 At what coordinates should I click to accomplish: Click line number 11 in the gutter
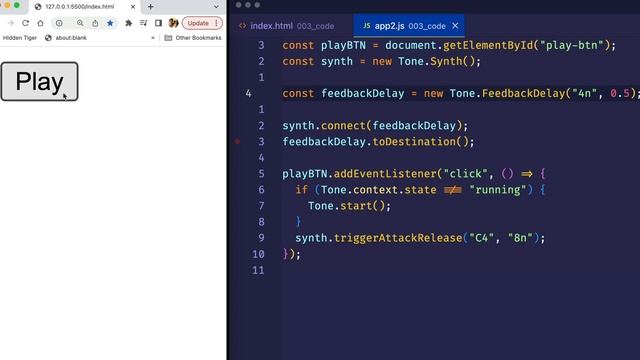point(258,270)
